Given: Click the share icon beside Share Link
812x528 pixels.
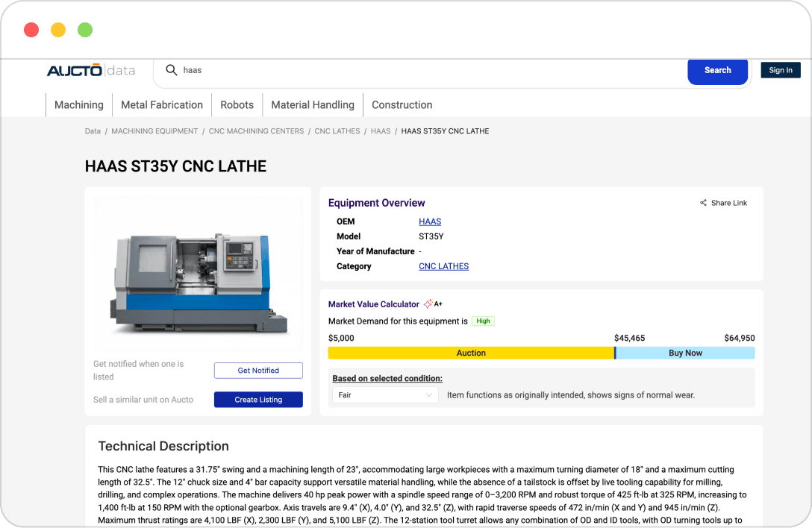Looking at the screenshot, I should [703, 203].
